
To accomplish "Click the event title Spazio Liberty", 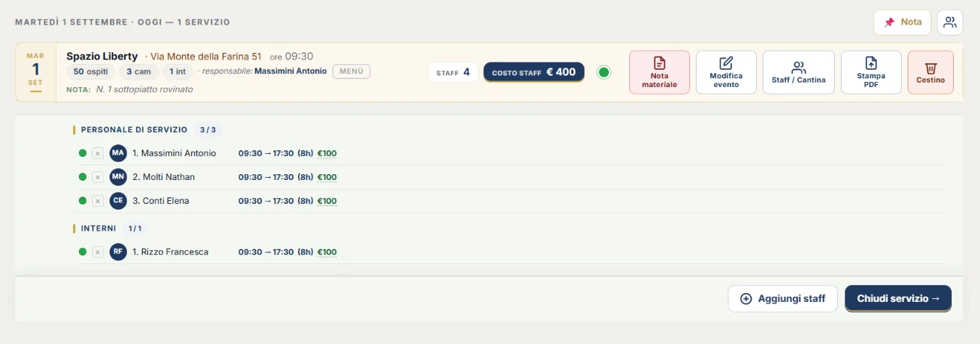I will point(102,56).
